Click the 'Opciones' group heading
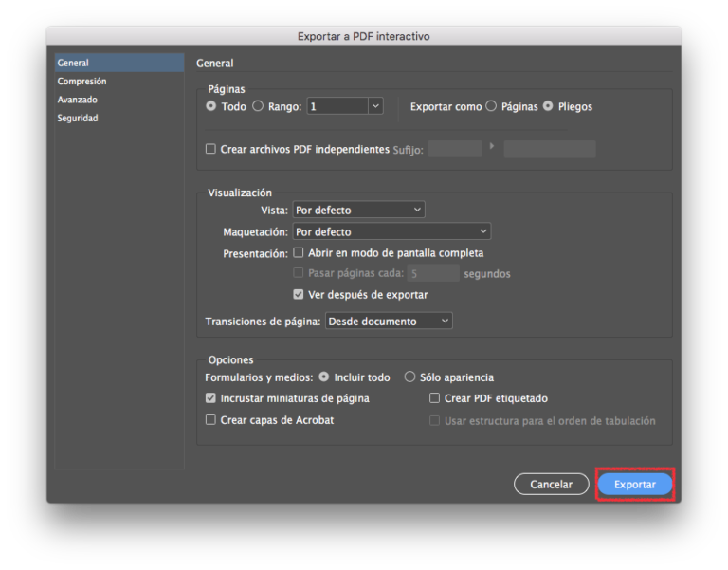Image resolution: width=728 pixels, height=570 pixels. pos(230,360)
